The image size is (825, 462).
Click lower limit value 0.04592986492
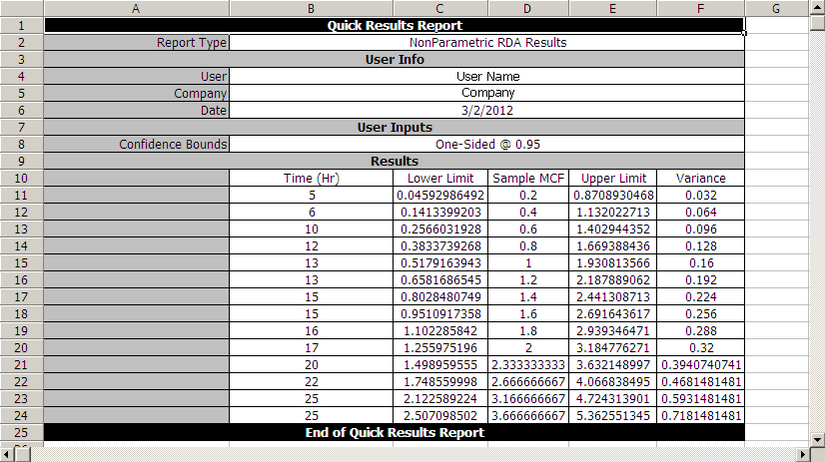(x=440, y=195)
